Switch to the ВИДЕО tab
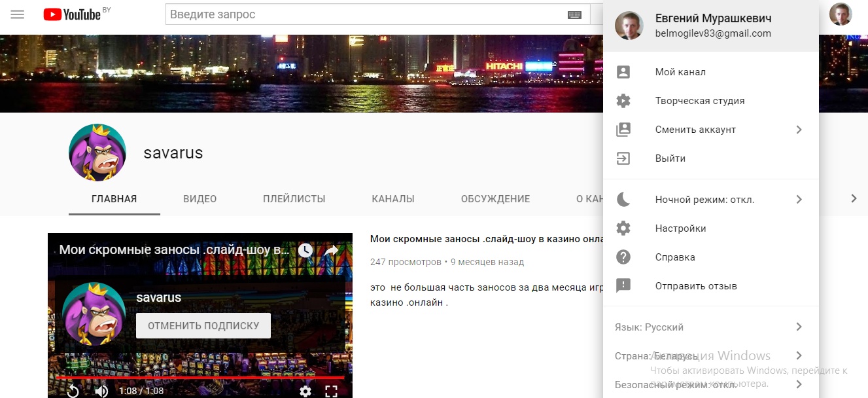The height and width of the screenshot is (398, 868). [x=200, y=199]
